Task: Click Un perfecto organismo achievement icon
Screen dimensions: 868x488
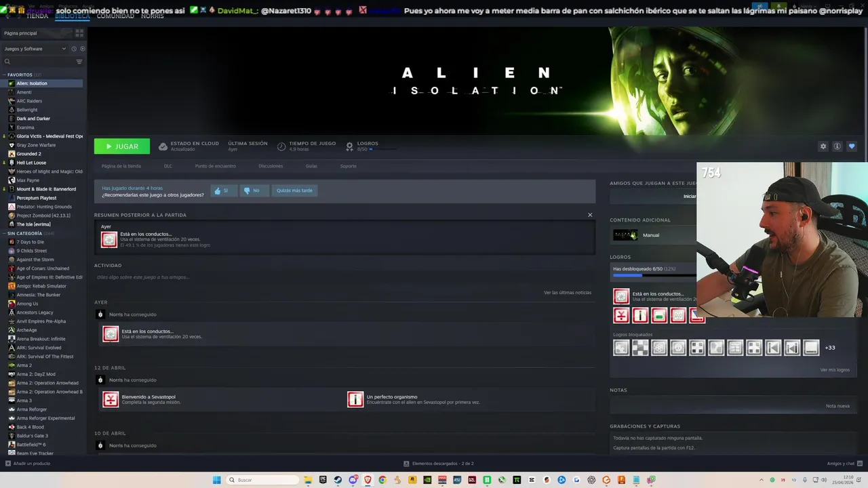Action: [x=355, y=400]
